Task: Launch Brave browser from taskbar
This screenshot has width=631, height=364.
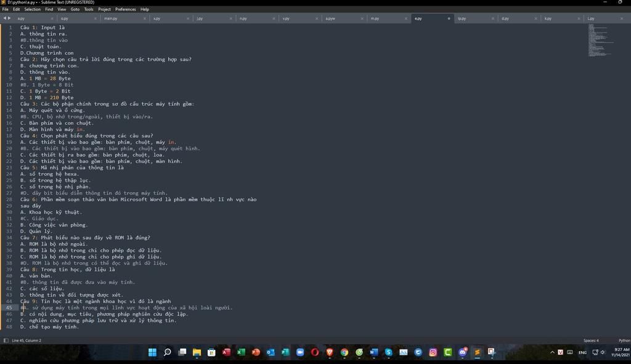Action: pos(330,352)
